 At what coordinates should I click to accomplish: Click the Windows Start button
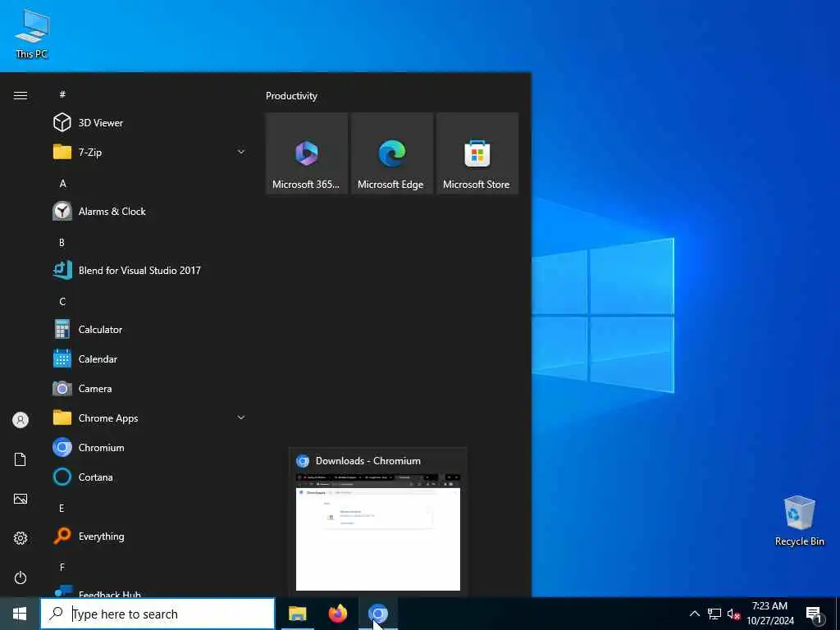pyautogui.click(x=20, y=614)
